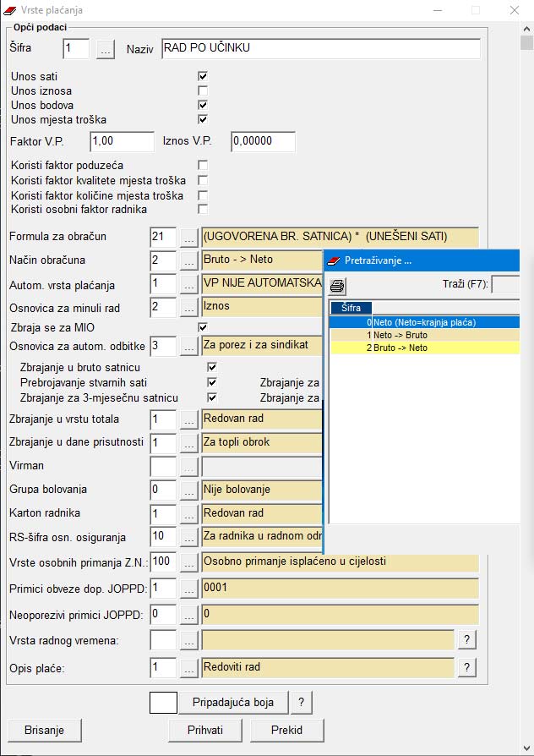
Task: Toggle the Unos sati checkbox
Action: click(x=203, y=76)
